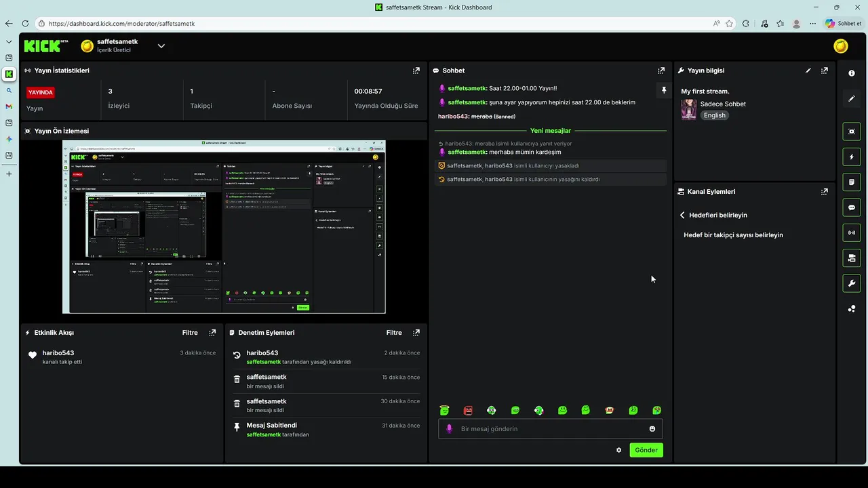Open chat settings gear icon
This screenshot has width=868, height=488.
[619, 450]
